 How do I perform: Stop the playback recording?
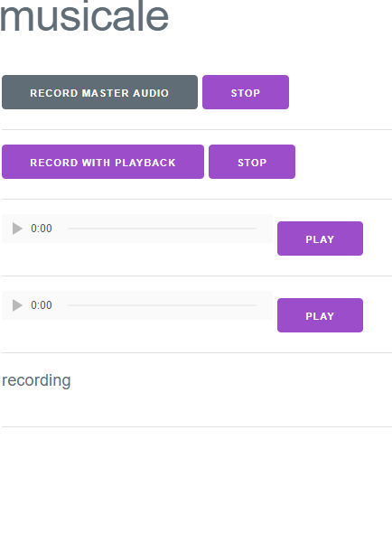[x=252, y=162]
